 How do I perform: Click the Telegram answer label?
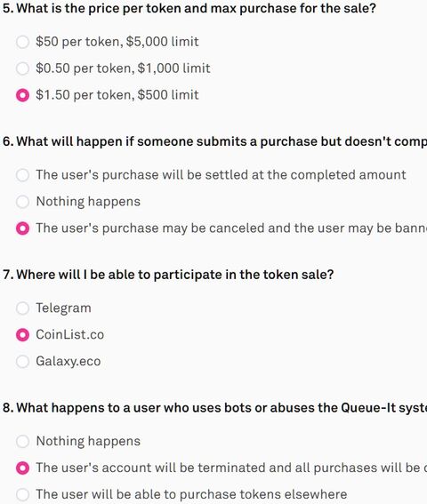click(63, 308)
